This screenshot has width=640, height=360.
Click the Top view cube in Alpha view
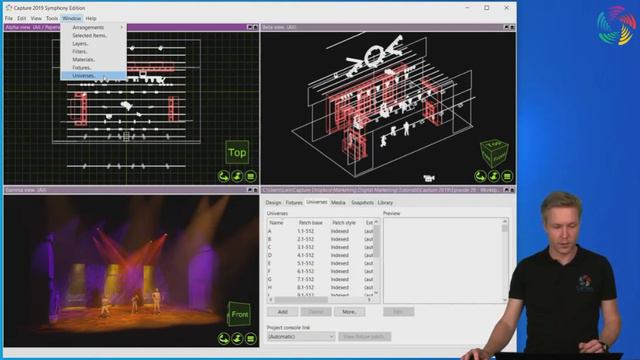click(237, 152)
